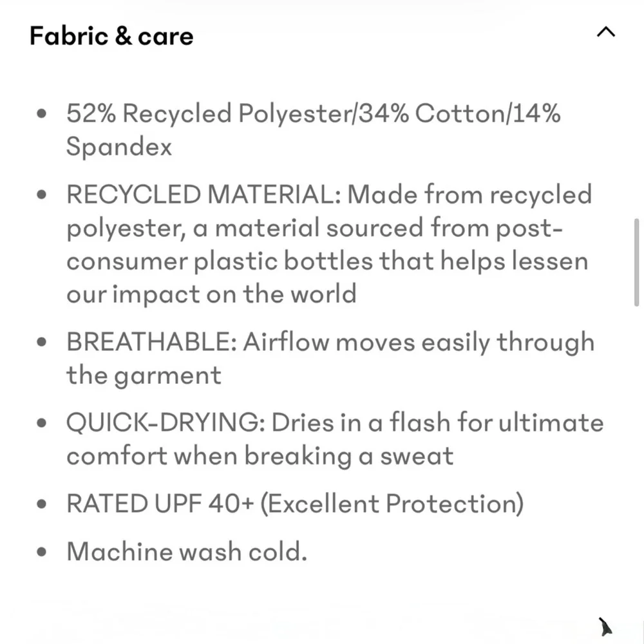Click the bullet dot beside RECYCLED MATERIAL
The image size is (644, 644).
tap(43, 195)
